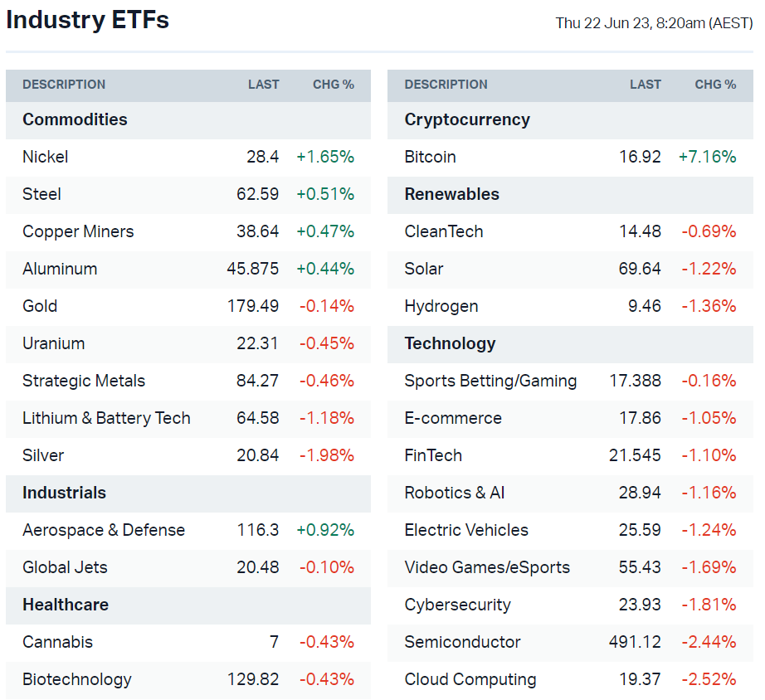The width and height of the screenshot is (765, 700).
Task: Select the Commodities section heading
Action: 75,119
